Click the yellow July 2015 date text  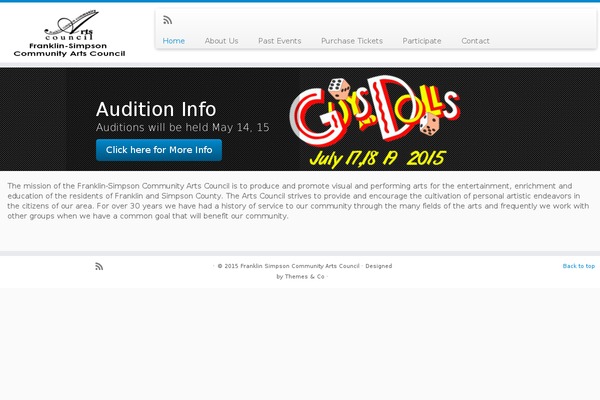point(378,158)
